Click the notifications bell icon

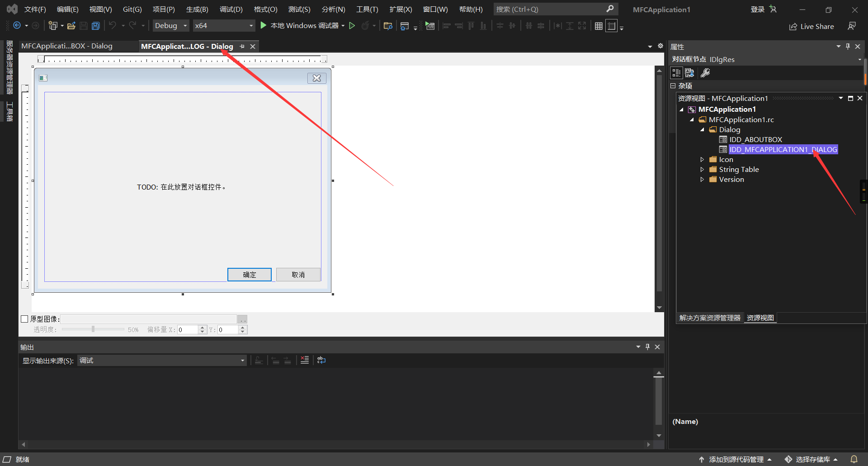pos(854,459)
